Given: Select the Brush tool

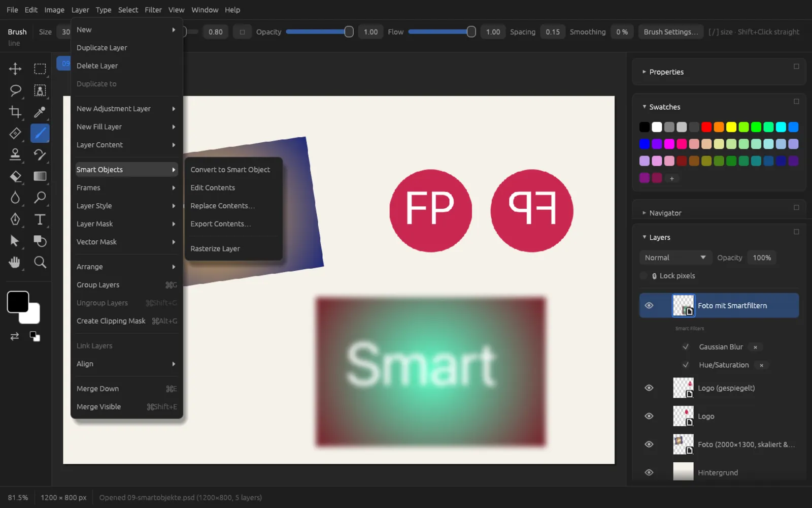Looking at the screenshot, I should click(x=40, y=133).
